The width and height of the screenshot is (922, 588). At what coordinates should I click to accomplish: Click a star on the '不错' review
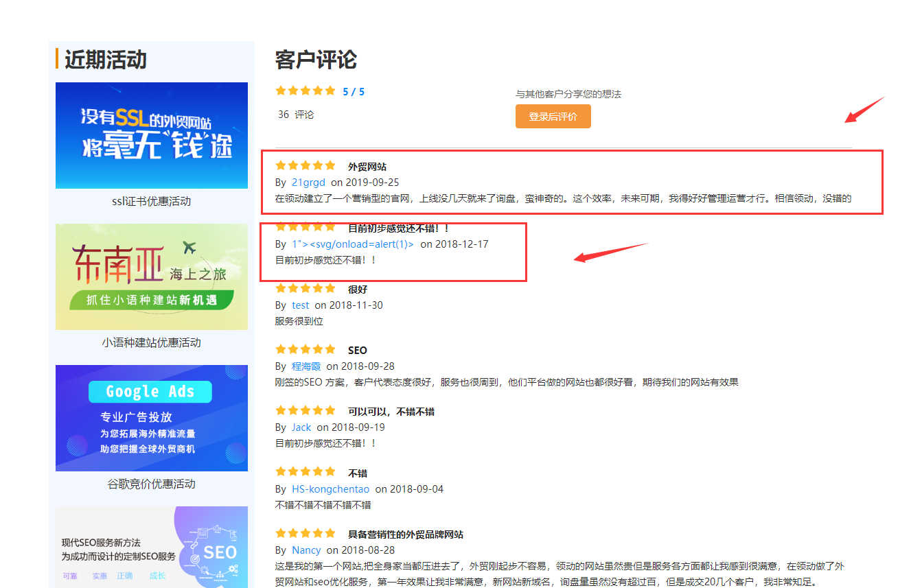[x=306, y=471]
